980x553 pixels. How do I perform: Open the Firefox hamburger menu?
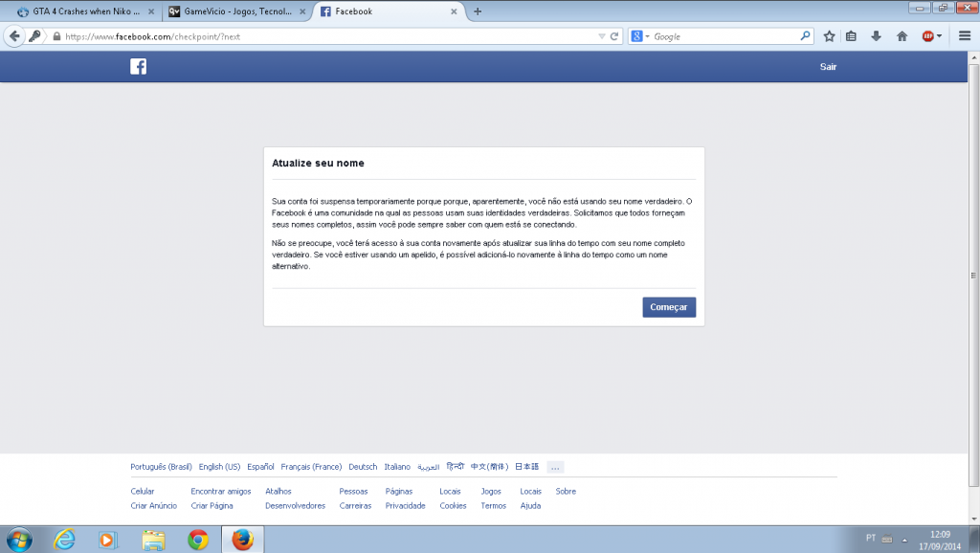[965, 35]
